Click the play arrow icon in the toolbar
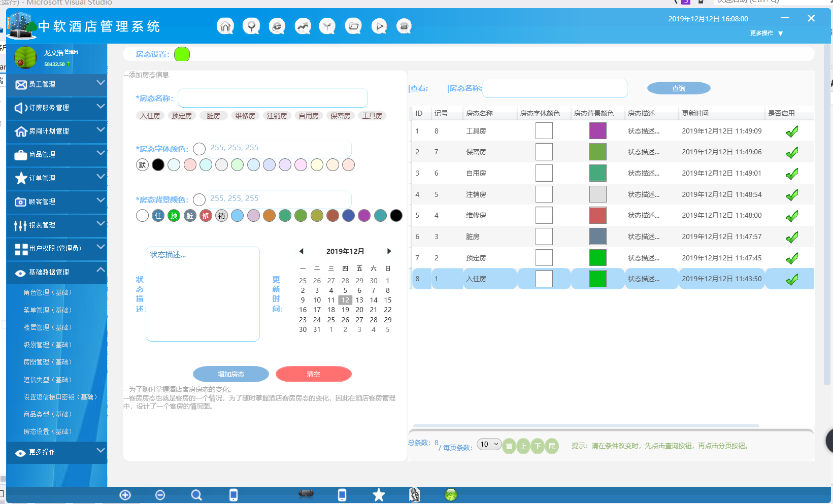Screen dimensions: 833x504 pyautogui.click(x=379, y=26)
